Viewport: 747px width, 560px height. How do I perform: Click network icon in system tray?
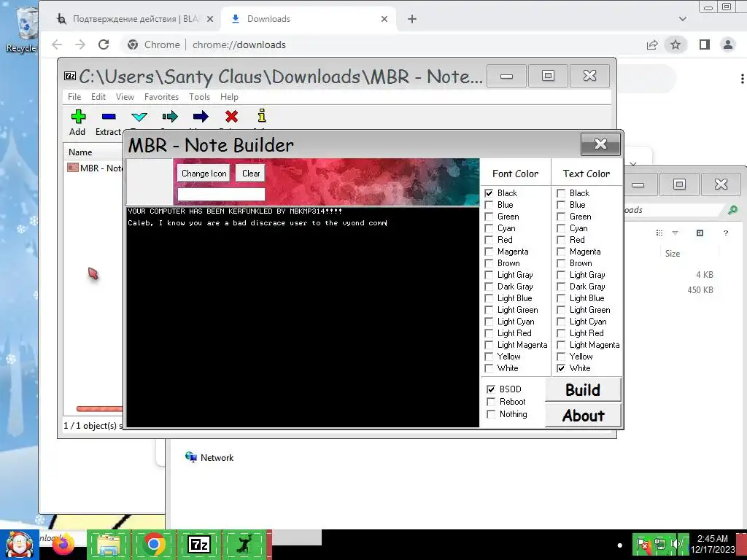click(659, 544)
